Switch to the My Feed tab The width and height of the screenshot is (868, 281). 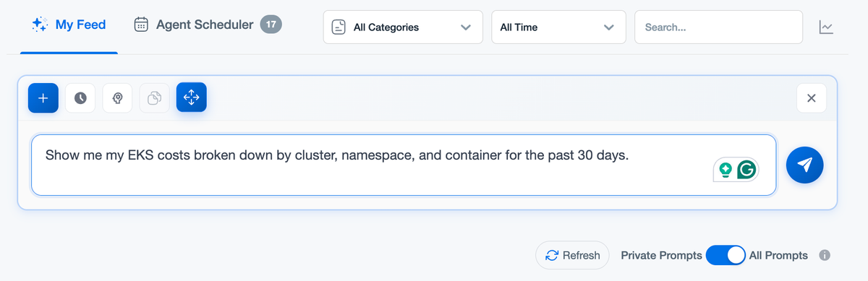point(69,25)
